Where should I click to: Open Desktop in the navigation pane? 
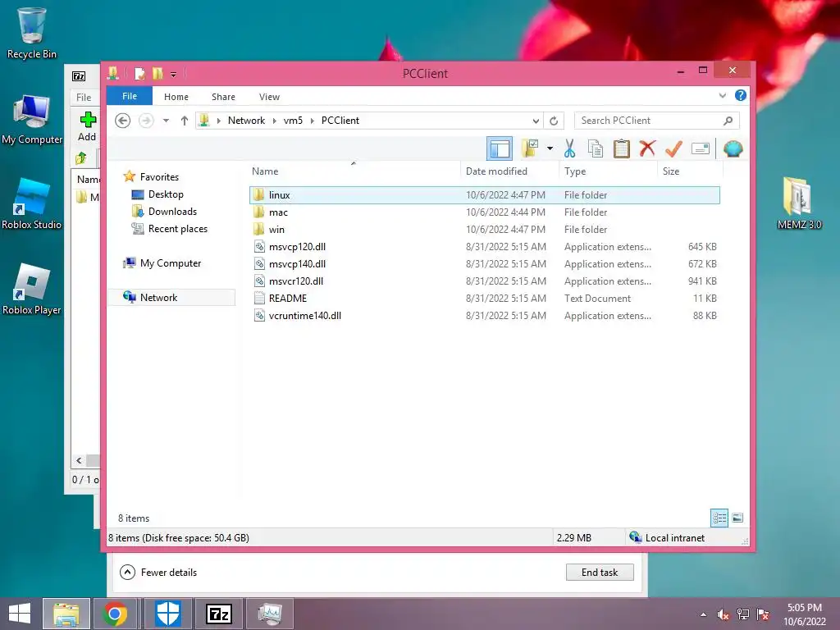166,194
